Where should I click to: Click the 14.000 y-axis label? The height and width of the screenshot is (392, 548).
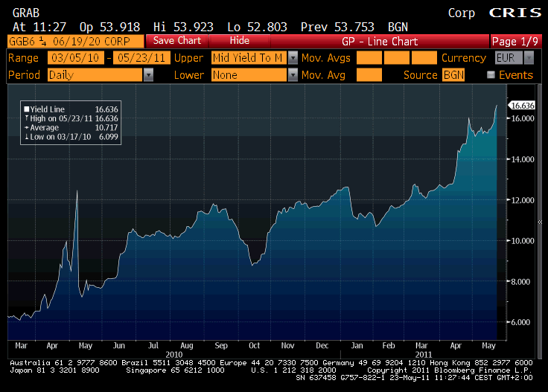click(523, 159)
